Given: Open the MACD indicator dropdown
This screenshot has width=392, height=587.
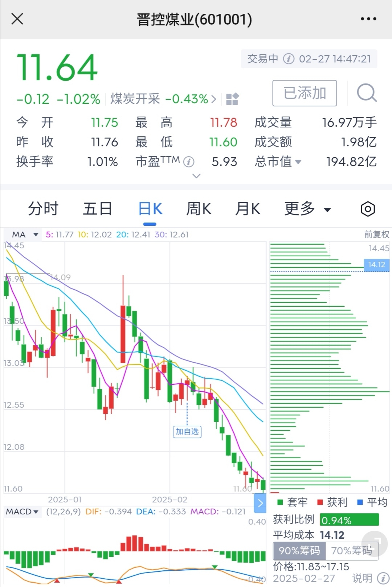Looking at the screenshot, I should (x=22, y=511).
